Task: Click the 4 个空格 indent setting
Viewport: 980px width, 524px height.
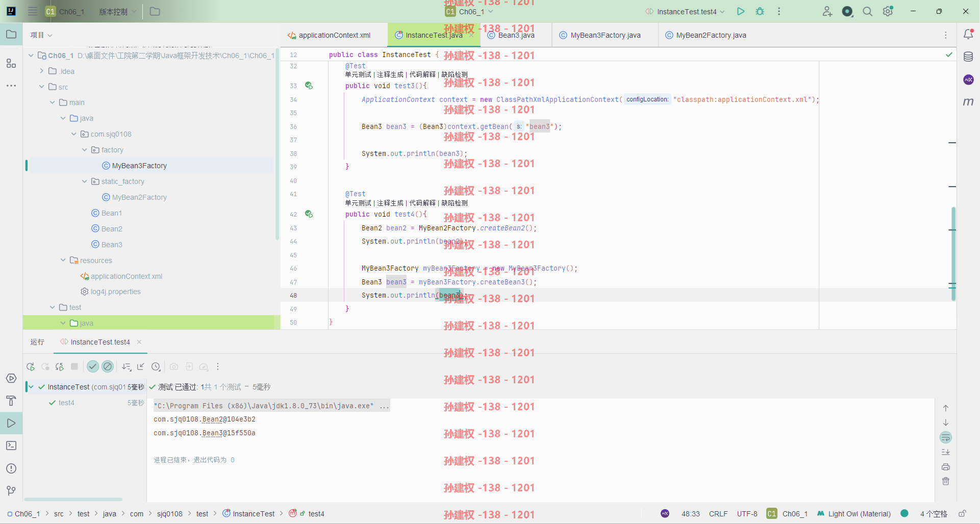Action: coord(934,514)
